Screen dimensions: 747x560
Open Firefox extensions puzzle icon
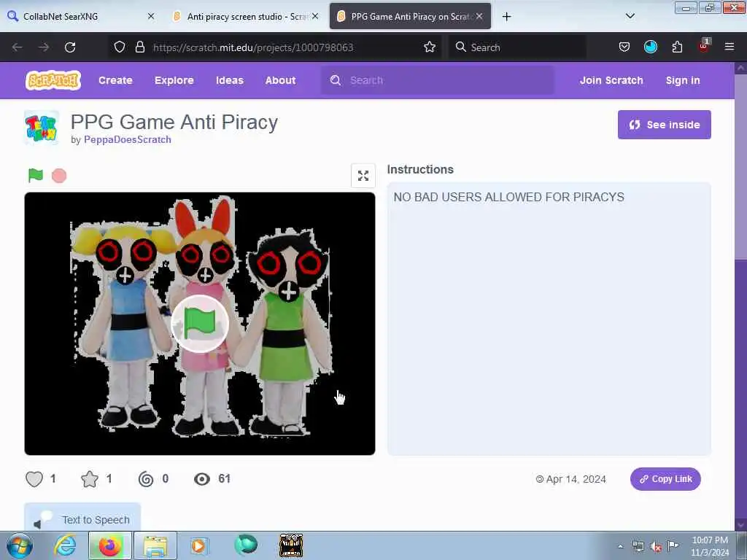coord(677,47)
